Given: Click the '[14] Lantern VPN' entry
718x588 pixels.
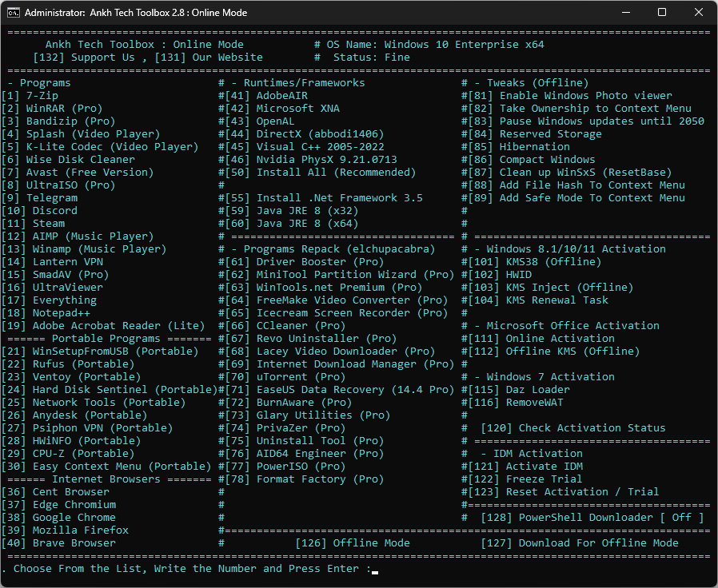Looking at the screenshot, I should tap(52, 262).
